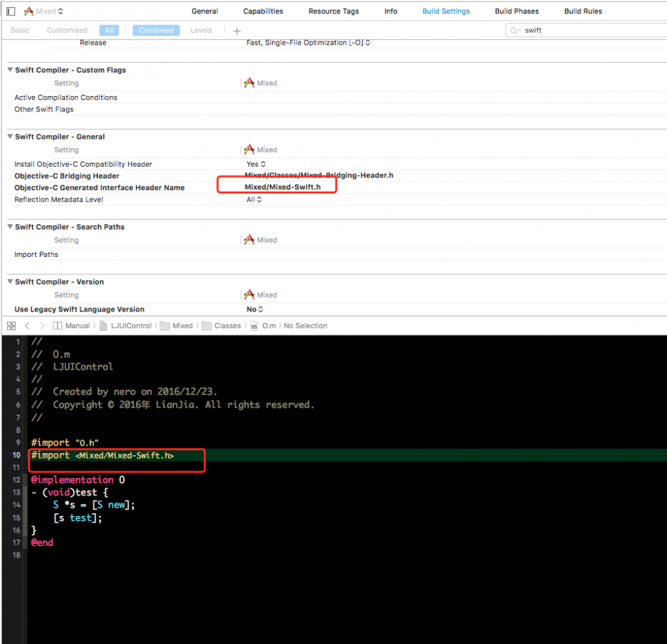
Task: Collapse the Swift Compiler - General section
Action: point(9,136)
